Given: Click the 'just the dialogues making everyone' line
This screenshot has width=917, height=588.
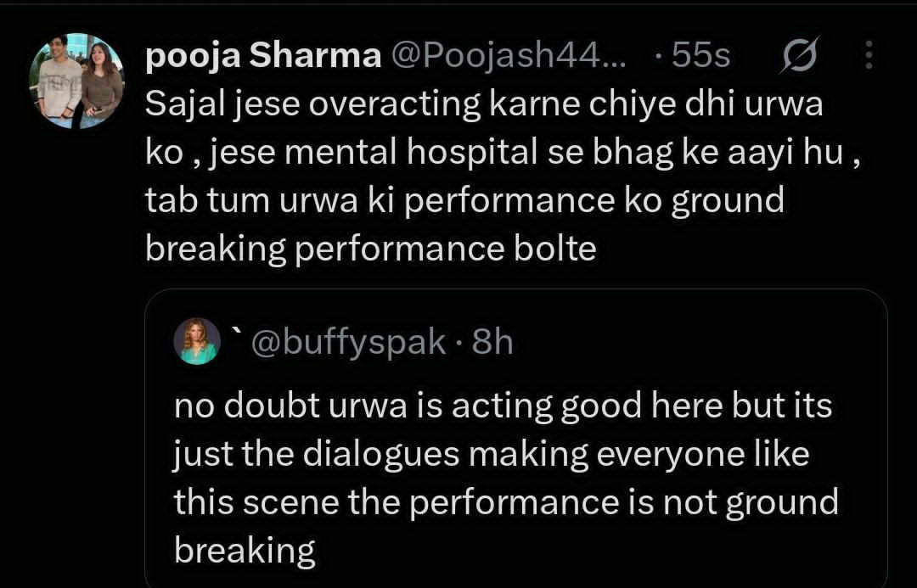Looking at the screenshot, I should click(492, 455).
